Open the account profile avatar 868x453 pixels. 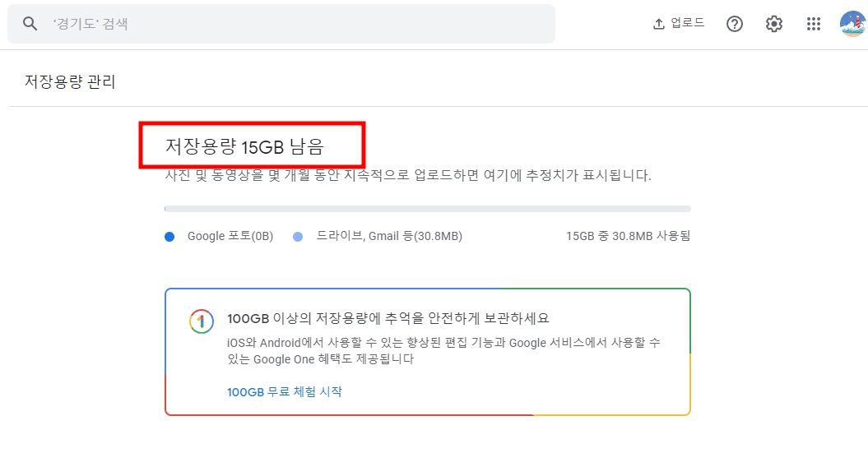click(852, 24)
